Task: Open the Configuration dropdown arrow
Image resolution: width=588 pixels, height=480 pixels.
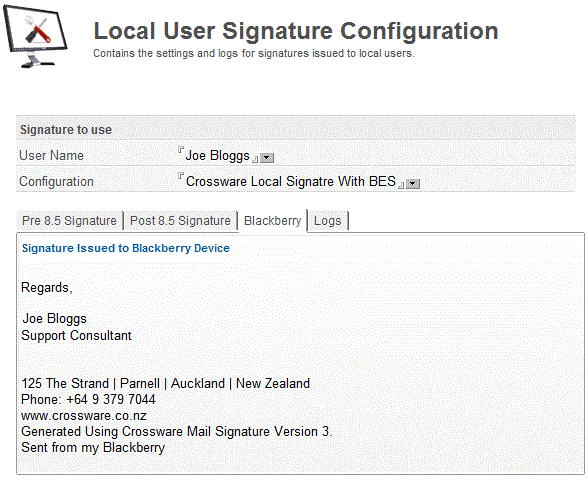Action: click(x=413, y=184)
